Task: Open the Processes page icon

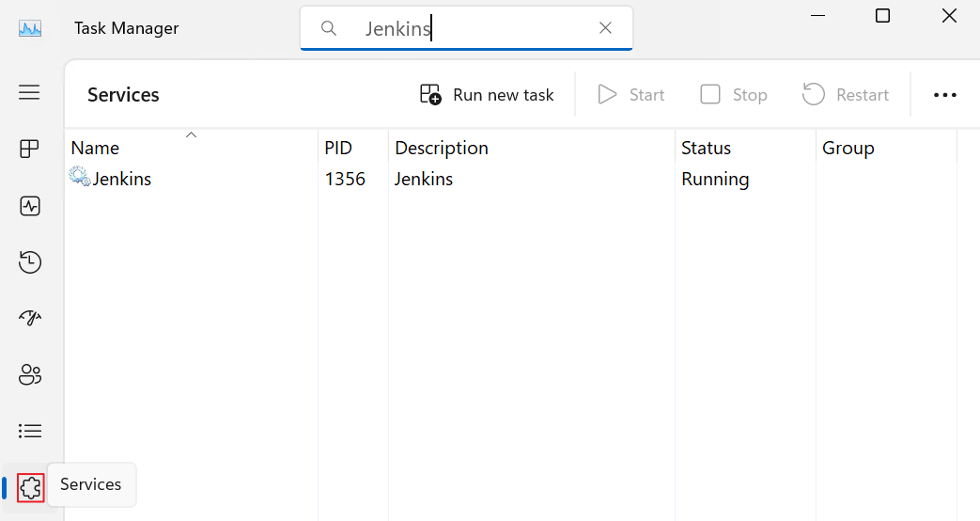Action: pos(29,149)
